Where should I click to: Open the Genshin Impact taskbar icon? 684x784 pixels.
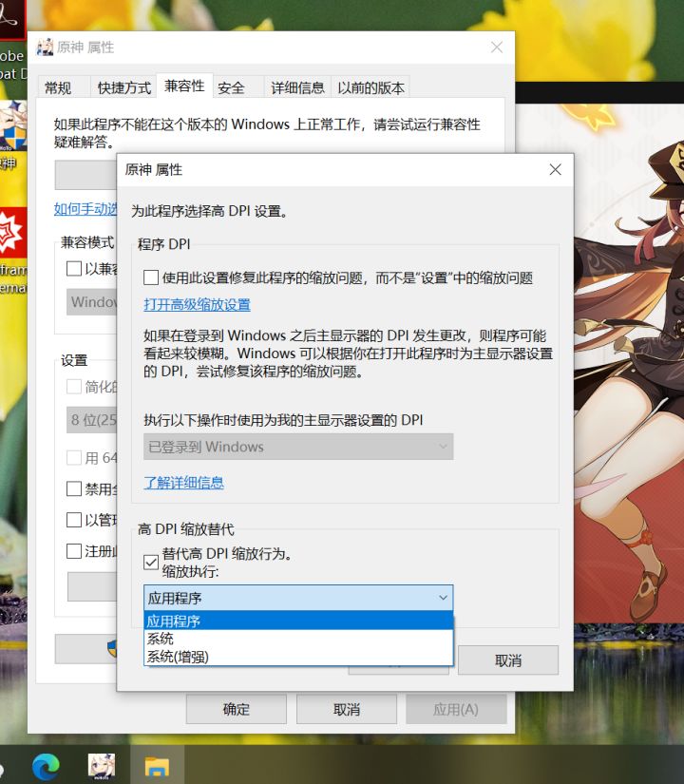click(x=102, y=767)
